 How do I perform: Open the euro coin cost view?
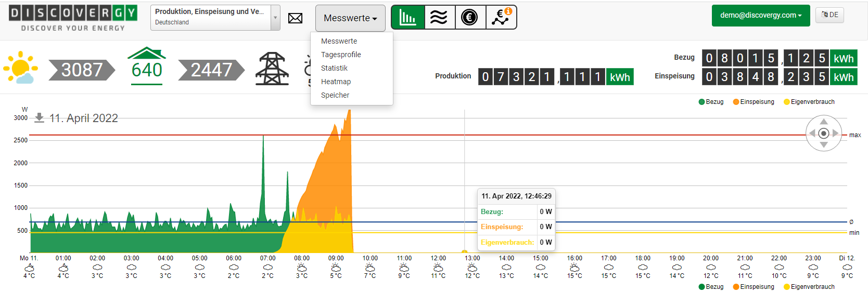(469, 18)
